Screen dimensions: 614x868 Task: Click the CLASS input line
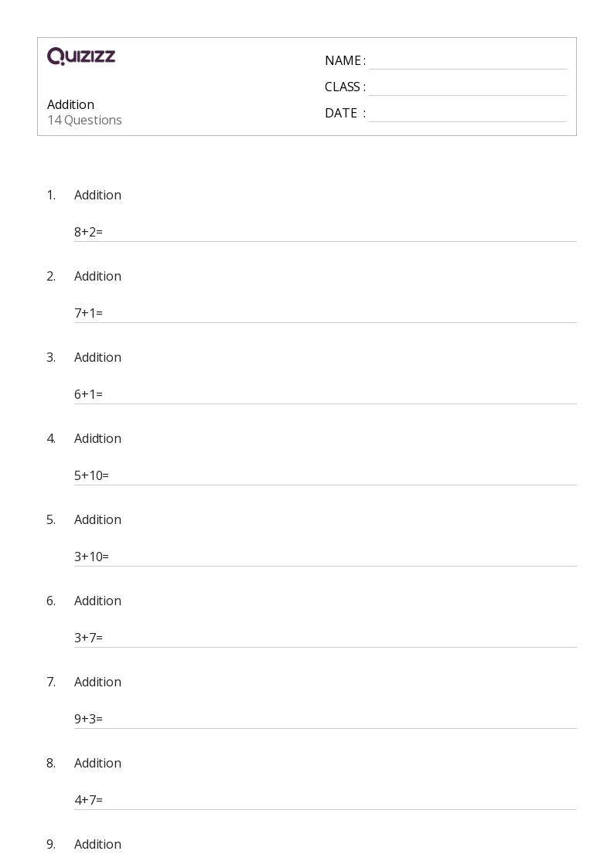[x=467, y=88]
